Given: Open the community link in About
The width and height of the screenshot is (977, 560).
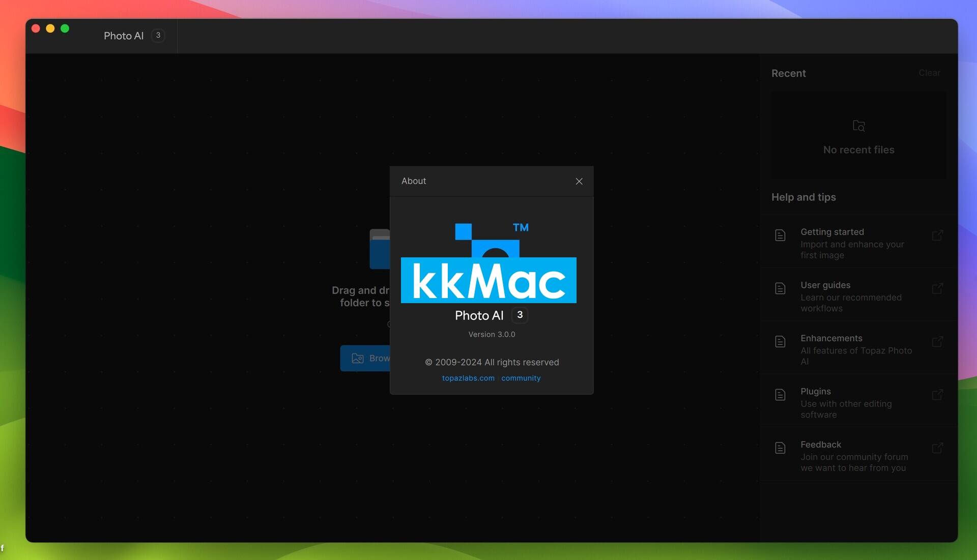Looking at the screenshot, I should coord(521,378).
